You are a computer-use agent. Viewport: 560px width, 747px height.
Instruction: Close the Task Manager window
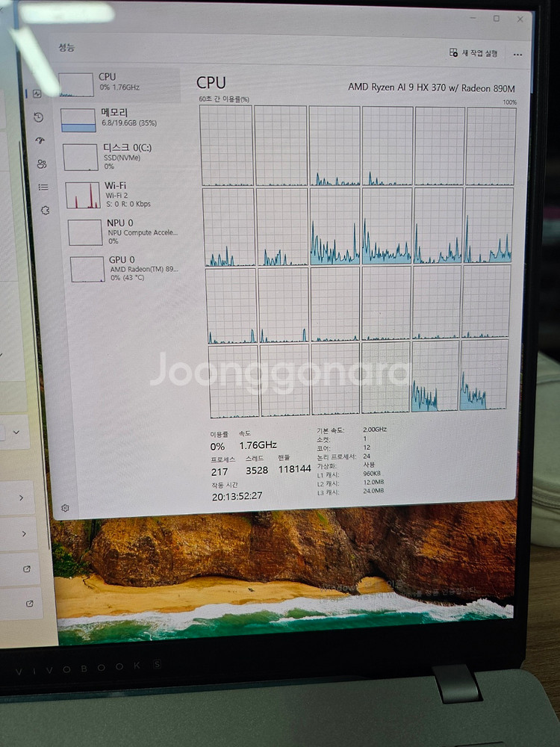click(x=520, y=19)
